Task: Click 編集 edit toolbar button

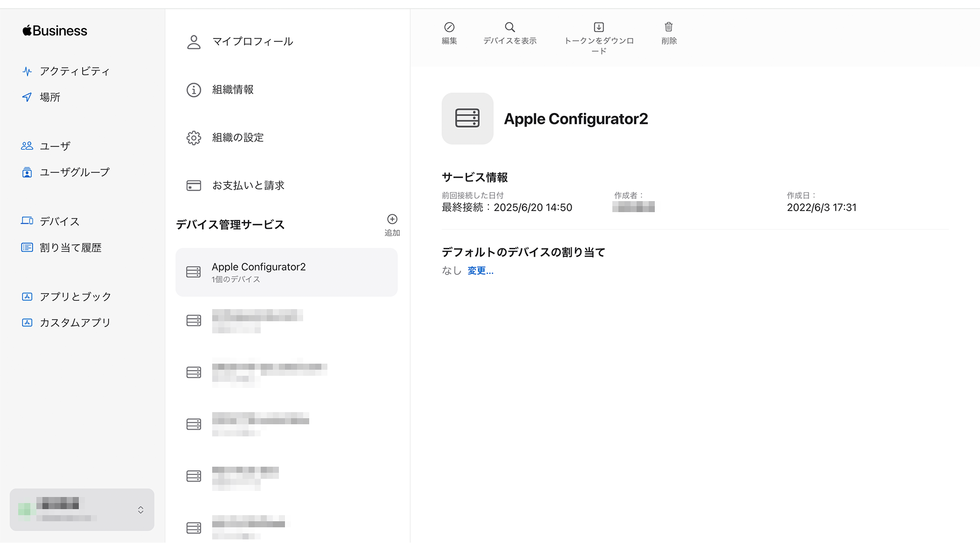Action: (449, 33)
